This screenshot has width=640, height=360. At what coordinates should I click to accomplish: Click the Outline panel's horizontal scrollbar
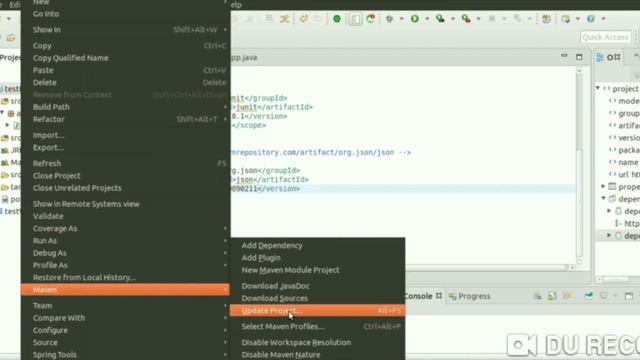click(617, 279)
